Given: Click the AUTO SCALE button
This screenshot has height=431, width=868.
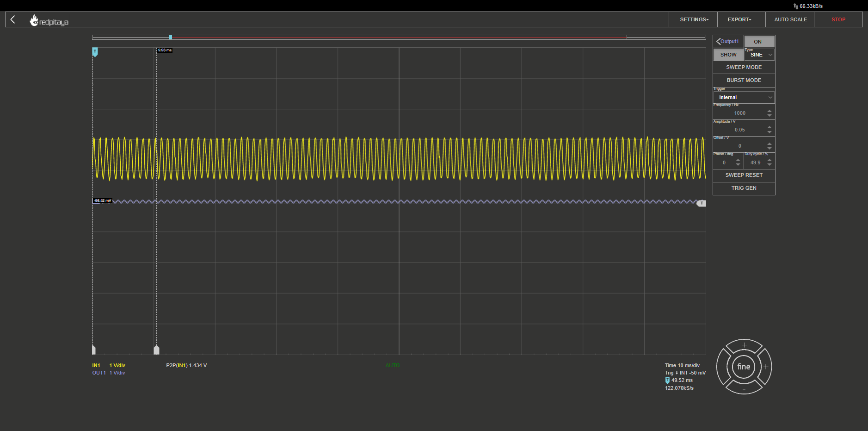Looking at the screenshot, I should click(790, 19).
